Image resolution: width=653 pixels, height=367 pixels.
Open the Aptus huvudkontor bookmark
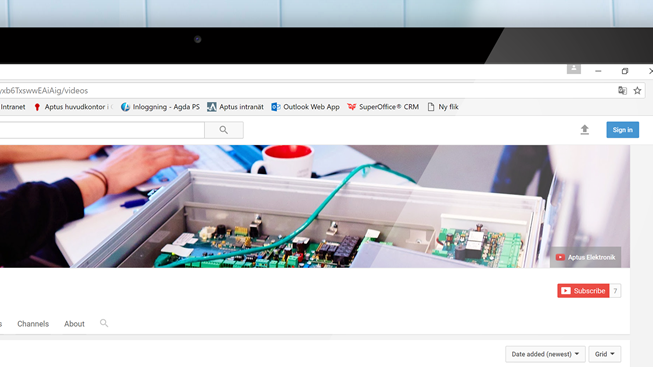(x=73, y=107)
